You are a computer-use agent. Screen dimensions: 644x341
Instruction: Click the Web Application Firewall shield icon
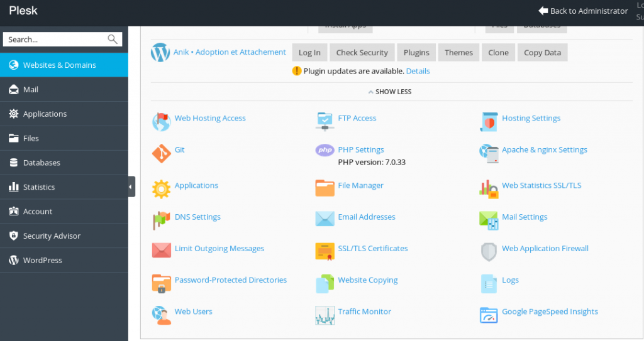(x=489, y=252)
